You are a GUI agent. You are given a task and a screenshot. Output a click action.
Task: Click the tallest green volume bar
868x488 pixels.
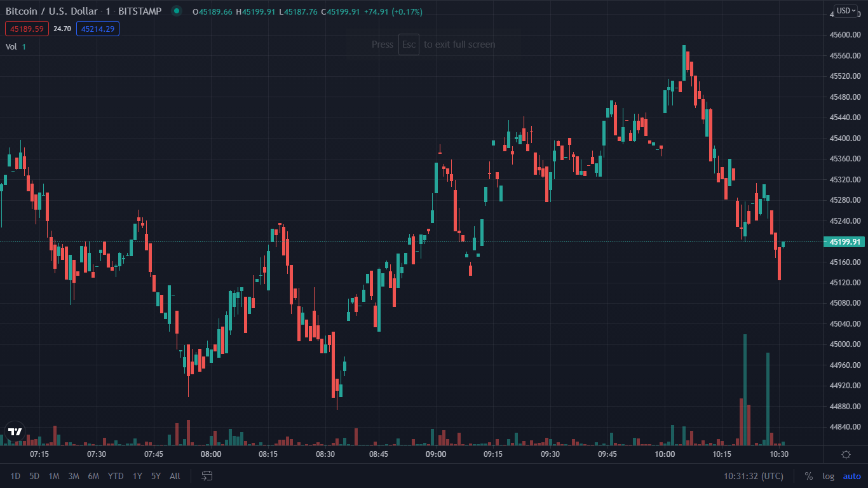pyautogui.click(x=745, y=389)
